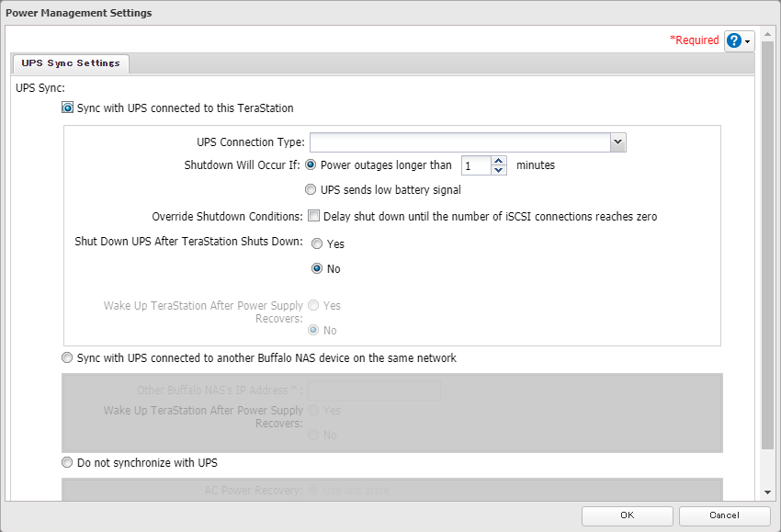Select Yes for Shut Down UPS option
This screenshot has width=781, height=532.
click(317, 244)
